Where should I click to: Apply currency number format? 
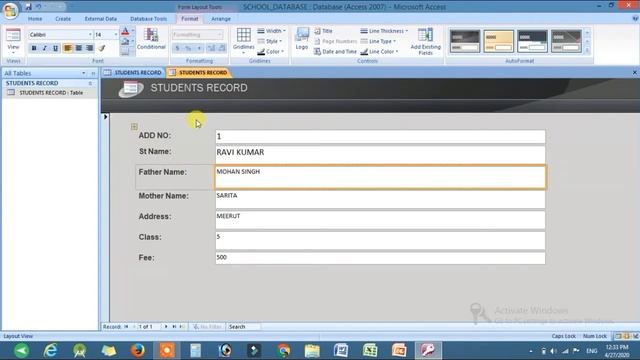tap(178, 49)
